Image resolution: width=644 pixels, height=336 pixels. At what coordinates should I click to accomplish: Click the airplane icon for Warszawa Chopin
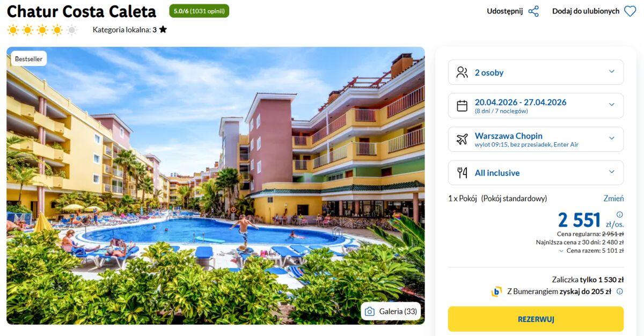click(x=462, y=140)
